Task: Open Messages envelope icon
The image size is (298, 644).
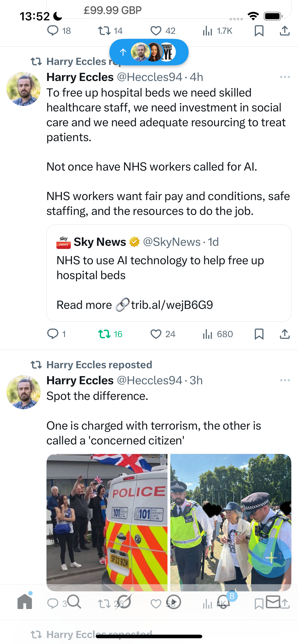Action: pyautogui.click(x=273, y=602)
